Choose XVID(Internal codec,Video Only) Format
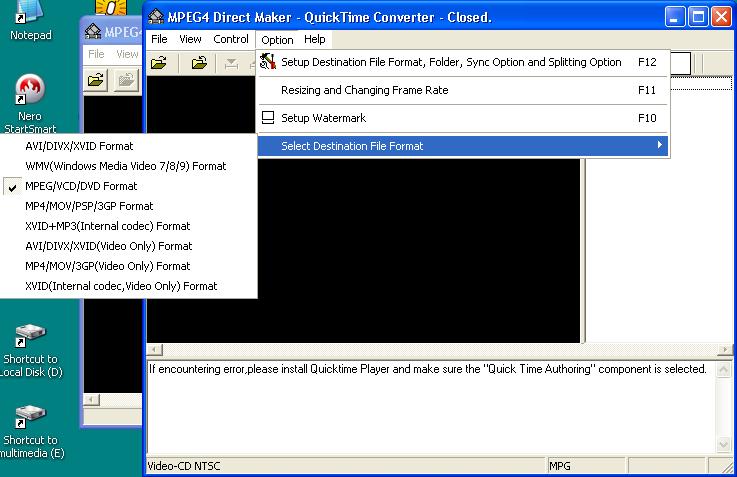 [129, 286]
